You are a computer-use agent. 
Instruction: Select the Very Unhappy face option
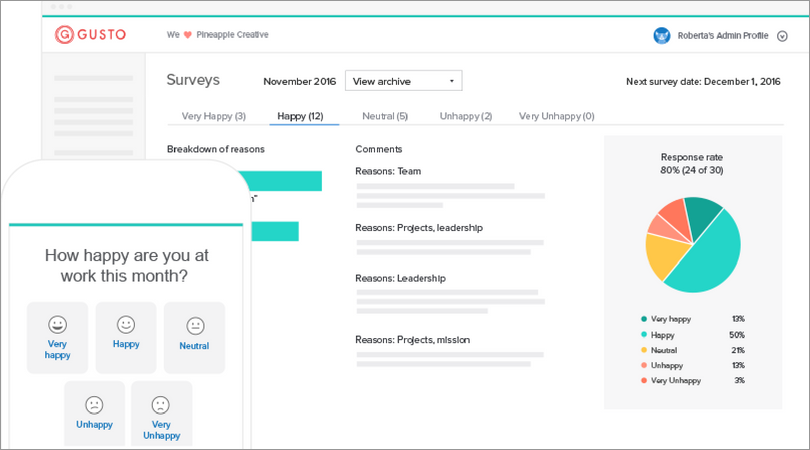[x=162, y=413]
